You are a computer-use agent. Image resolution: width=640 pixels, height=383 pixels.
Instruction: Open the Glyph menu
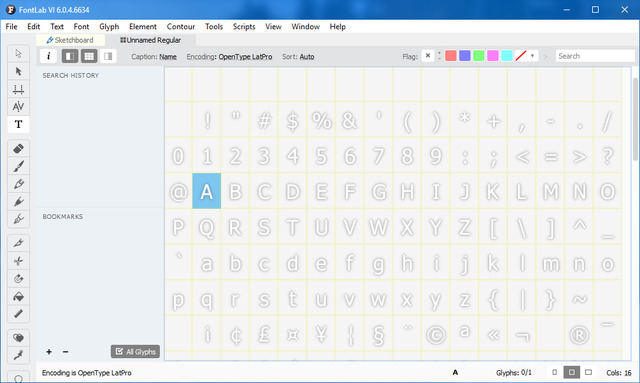tap(109, 27)
